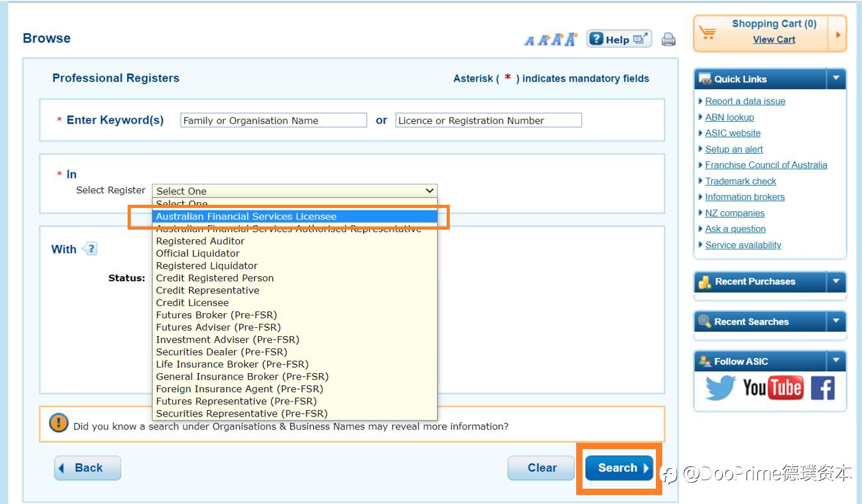Visit the ASIC website link
The image size is (862, 504).
coord(732,133)
